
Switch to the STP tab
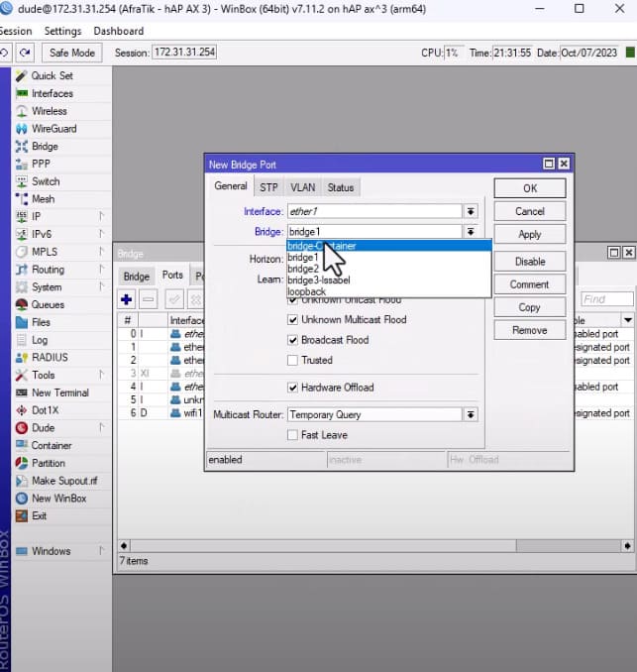point(268,187)
